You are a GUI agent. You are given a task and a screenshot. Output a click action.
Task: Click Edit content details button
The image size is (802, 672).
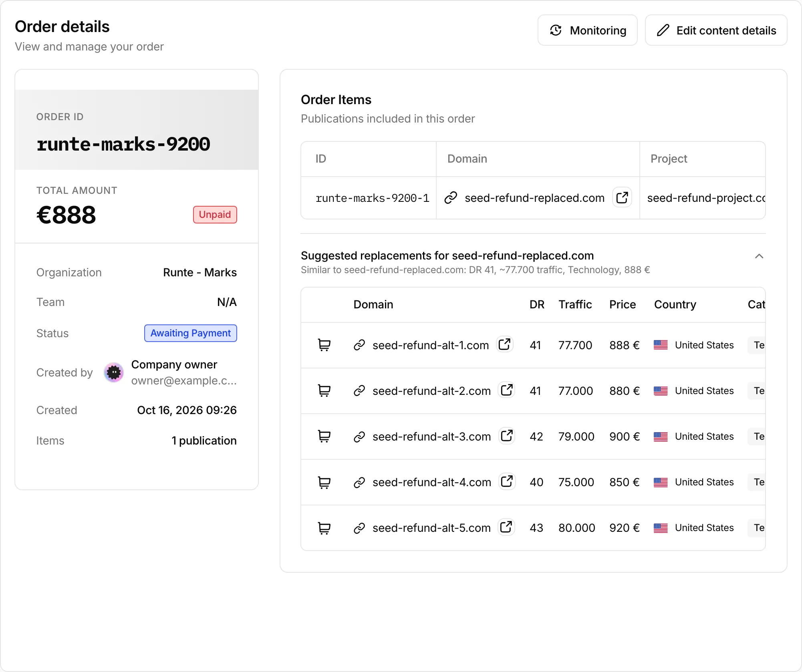point(716,30)
